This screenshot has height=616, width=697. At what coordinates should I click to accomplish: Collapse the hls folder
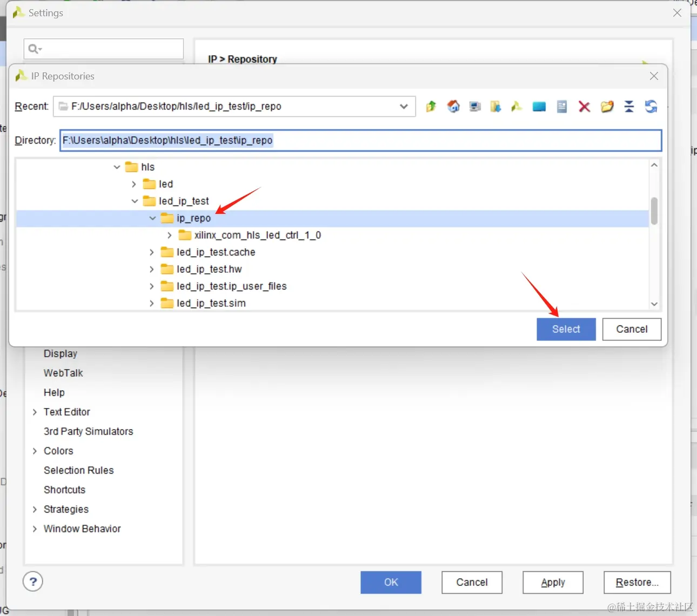coord(117,167)
